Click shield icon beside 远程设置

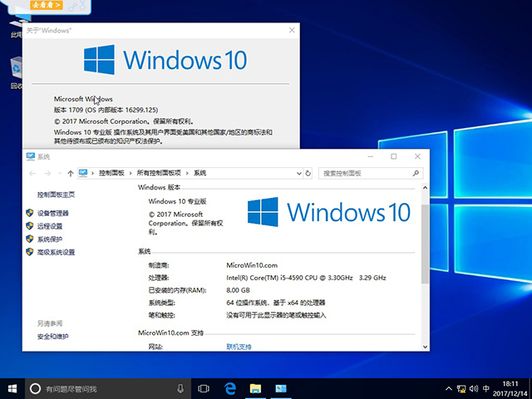click(x=30, y=226)
